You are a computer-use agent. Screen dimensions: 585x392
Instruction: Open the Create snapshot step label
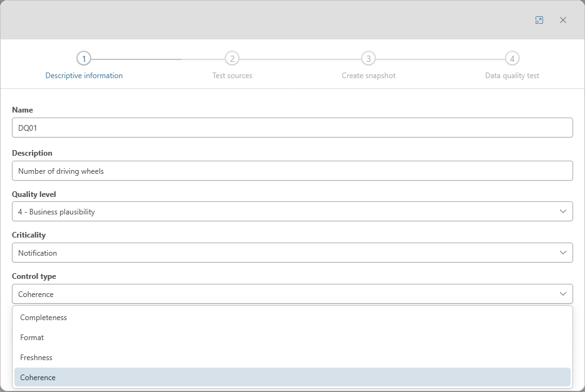pyautogui.click(x=369, y=76)
